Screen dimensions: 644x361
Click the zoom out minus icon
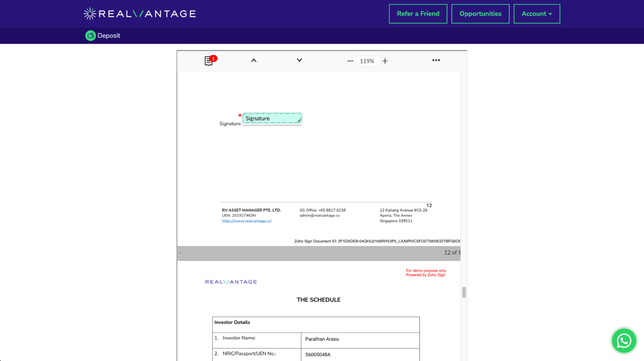pyautogui.click(x=350, y=61)
